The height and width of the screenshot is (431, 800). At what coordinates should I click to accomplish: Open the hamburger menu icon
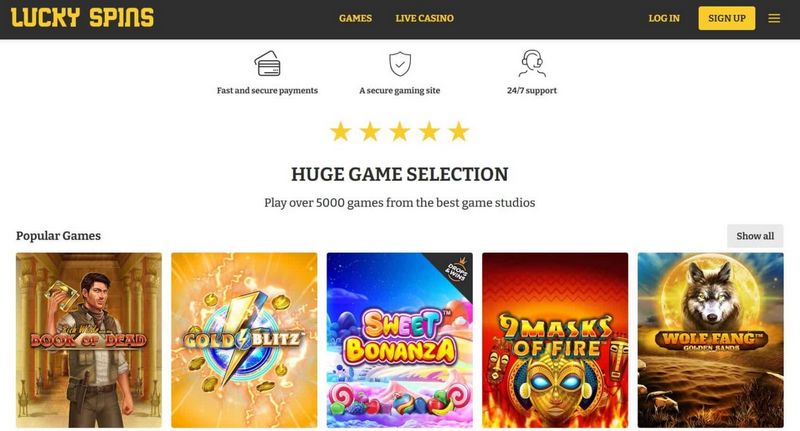click(774, 18)
